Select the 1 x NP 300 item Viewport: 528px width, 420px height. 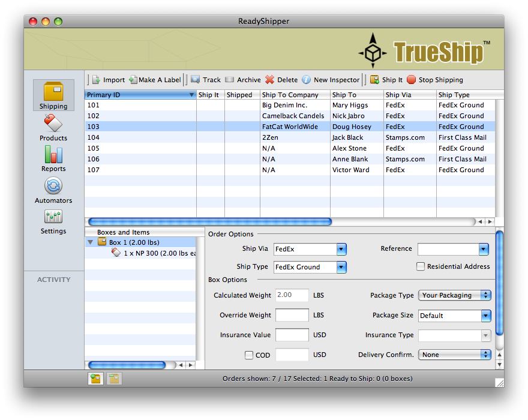point(140,253)
